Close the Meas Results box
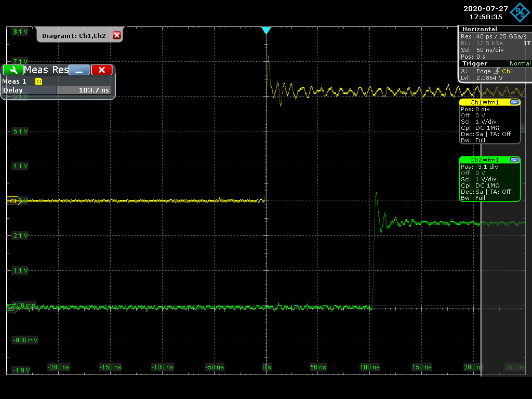 point(102,70)
